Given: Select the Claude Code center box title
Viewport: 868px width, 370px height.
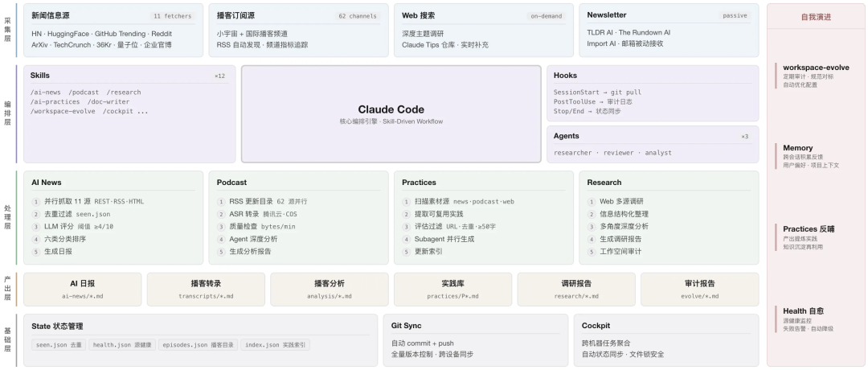Looking at the screenshot, I should [x=391, y=109].
